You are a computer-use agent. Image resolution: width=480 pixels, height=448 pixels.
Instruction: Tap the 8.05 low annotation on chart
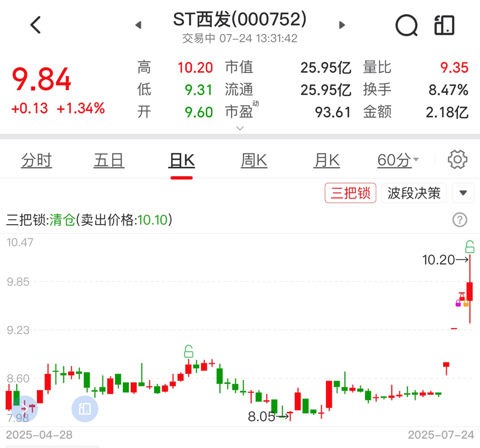261,417
